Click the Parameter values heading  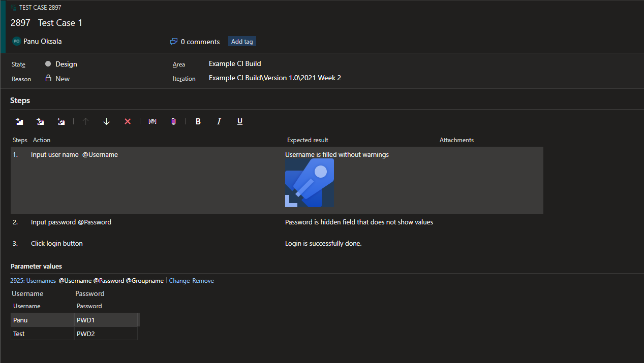[x=36, y=266]
